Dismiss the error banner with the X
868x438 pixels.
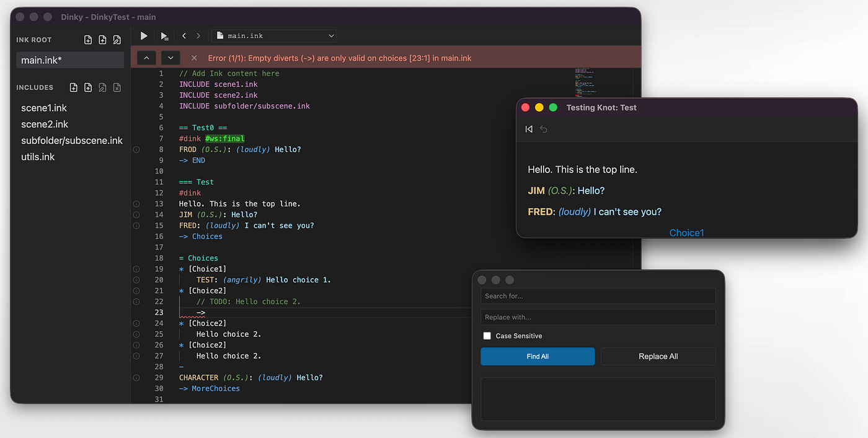(x=194, y=58)
